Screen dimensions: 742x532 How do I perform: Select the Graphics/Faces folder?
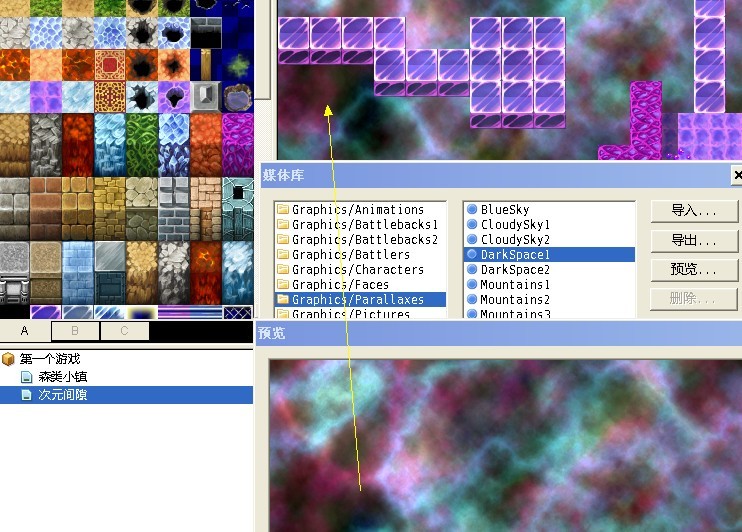360,284
